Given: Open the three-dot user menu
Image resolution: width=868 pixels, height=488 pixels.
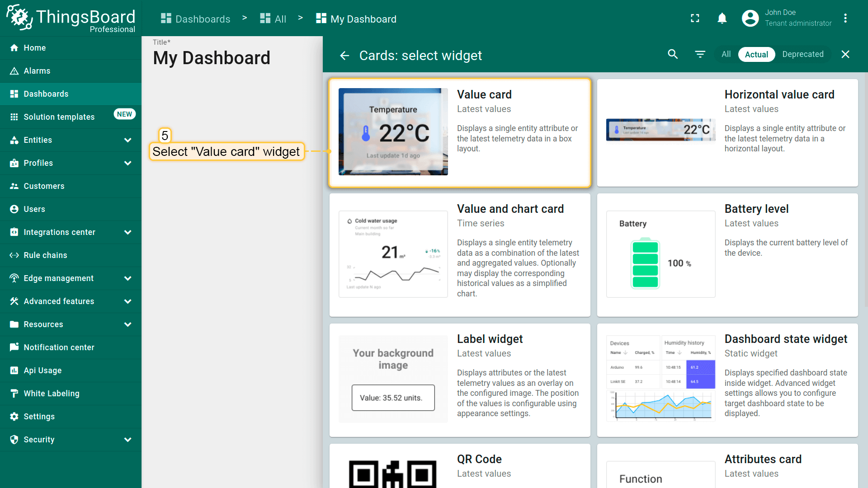Looking at the screenshot, I should click(845, 18).
